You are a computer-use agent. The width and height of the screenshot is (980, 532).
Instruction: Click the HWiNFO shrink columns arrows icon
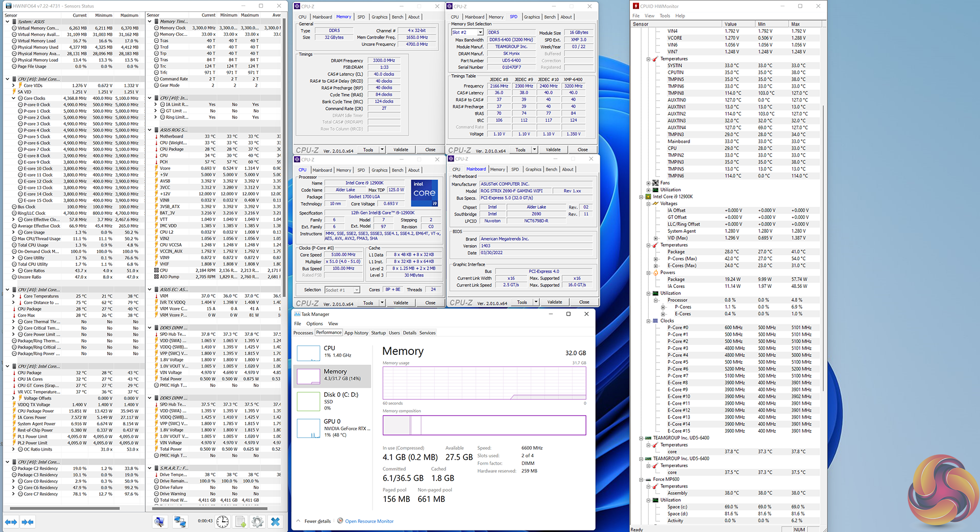(x=28, y=522)
